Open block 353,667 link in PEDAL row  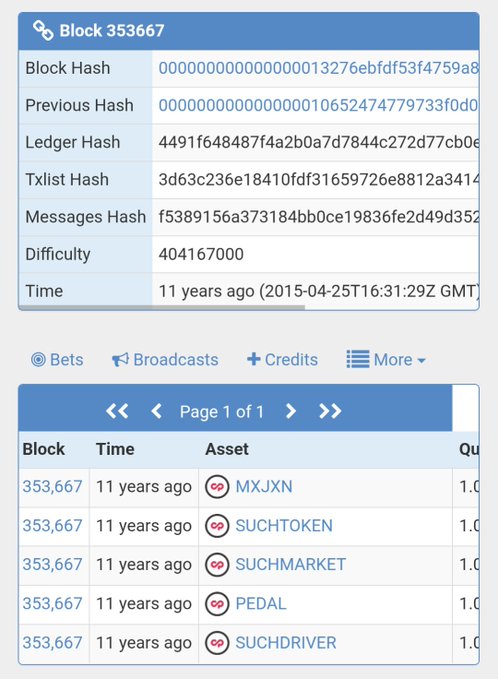[x=52, y=604]
